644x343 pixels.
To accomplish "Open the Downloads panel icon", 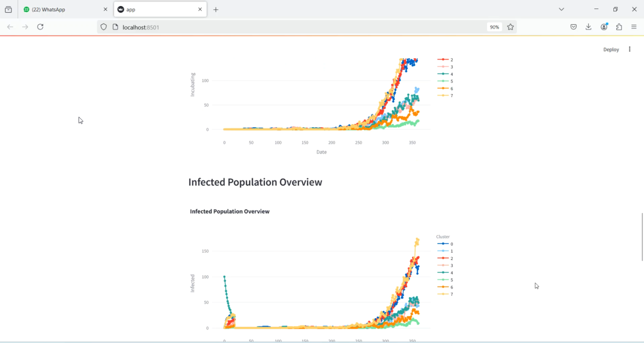I will [x=589, y=27].
